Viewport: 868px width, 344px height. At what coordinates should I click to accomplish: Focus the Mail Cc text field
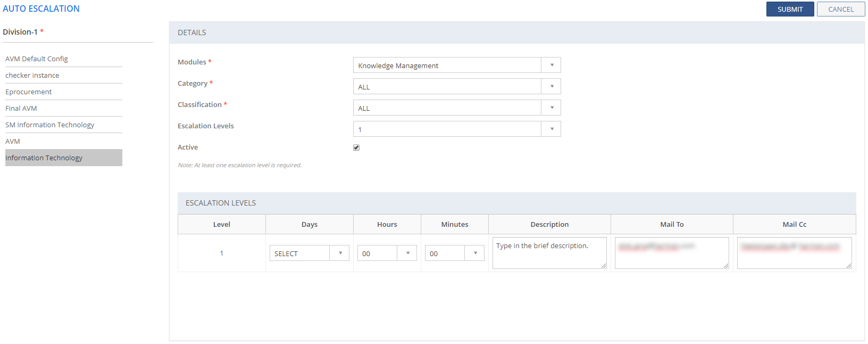point(794,253)
